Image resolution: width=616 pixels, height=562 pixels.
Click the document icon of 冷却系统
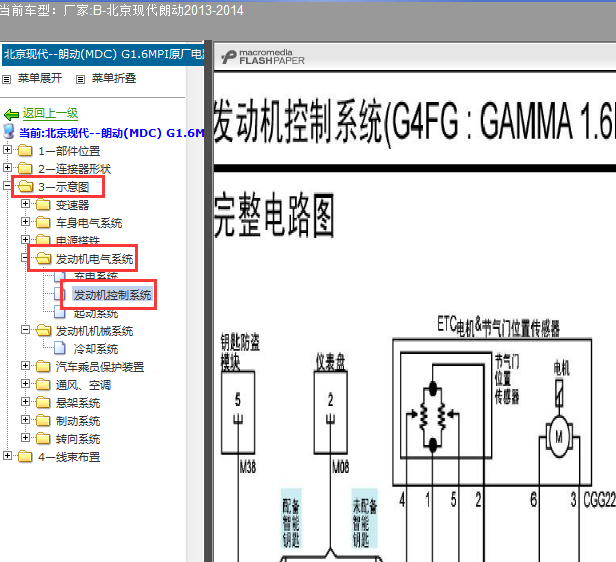(x=60, y=348)
